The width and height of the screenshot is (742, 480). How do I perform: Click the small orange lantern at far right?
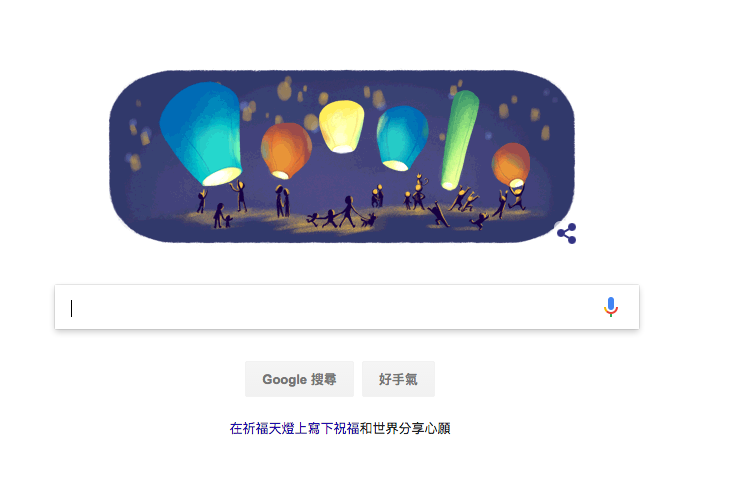point(511,165)
